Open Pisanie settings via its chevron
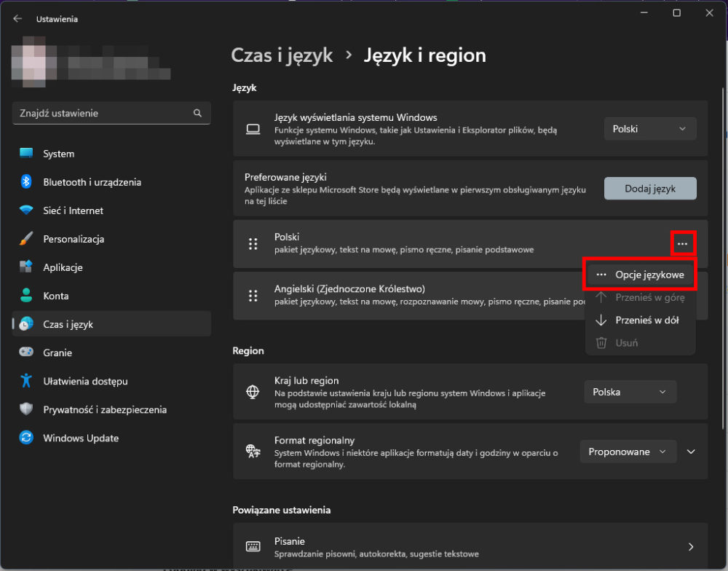Screen dimensions: 728x571 [x=691, y=547]
